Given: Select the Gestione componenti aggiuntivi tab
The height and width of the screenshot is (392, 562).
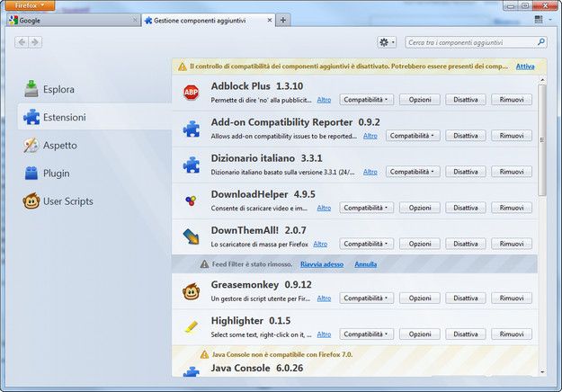Looking at the screenshot, I should [x=208, y=21].
